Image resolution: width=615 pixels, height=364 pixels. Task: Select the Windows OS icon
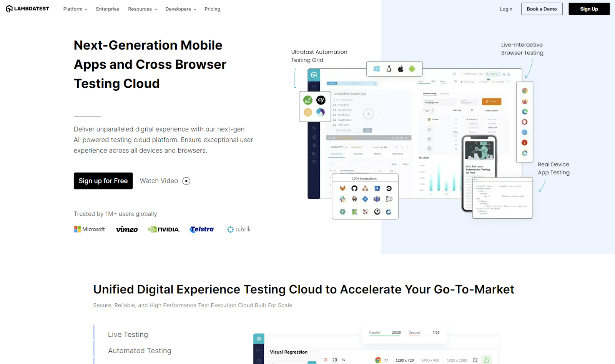[x=377, y=69]
